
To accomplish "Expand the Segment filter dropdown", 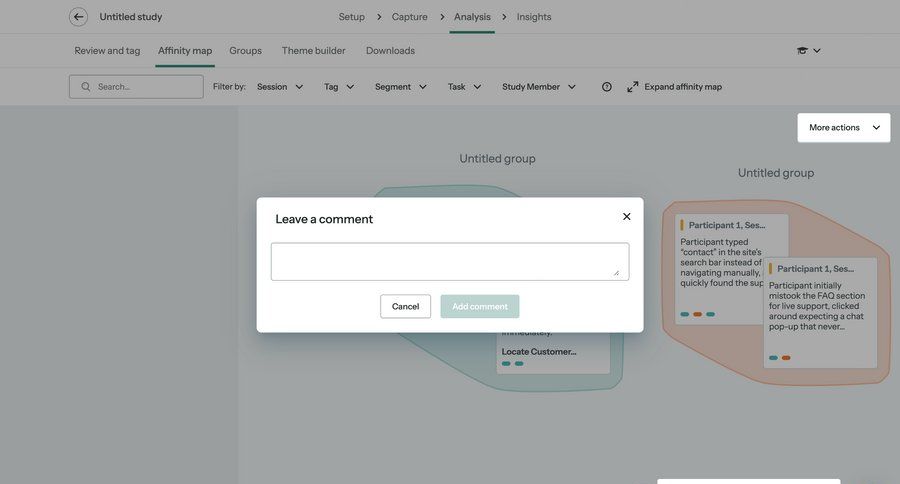I will click(401, 87).
